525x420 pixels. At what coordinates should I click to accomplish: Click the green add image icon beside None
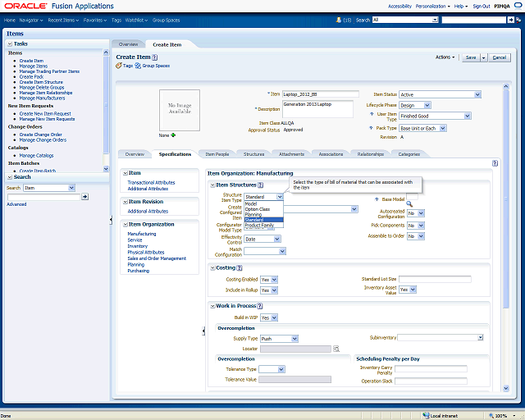point(174,135)
